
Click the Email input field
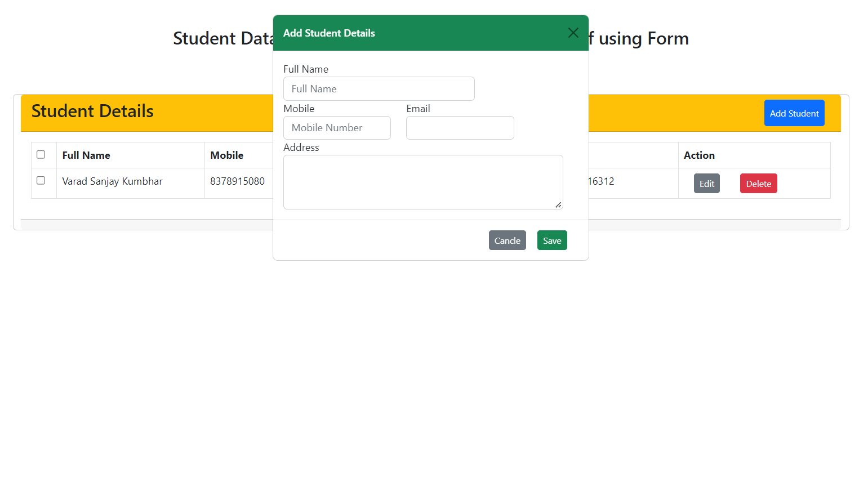pos(460,128)
